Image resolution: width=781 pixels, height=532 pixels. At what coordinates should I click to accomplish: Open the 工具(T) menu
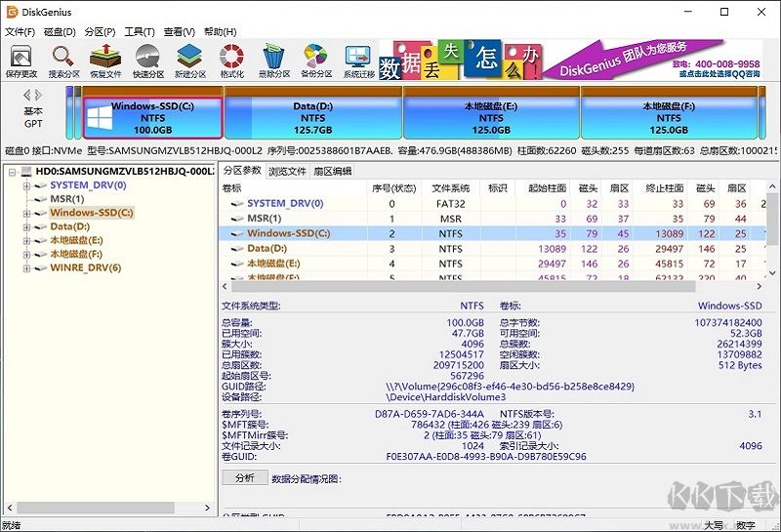(140, 32)
